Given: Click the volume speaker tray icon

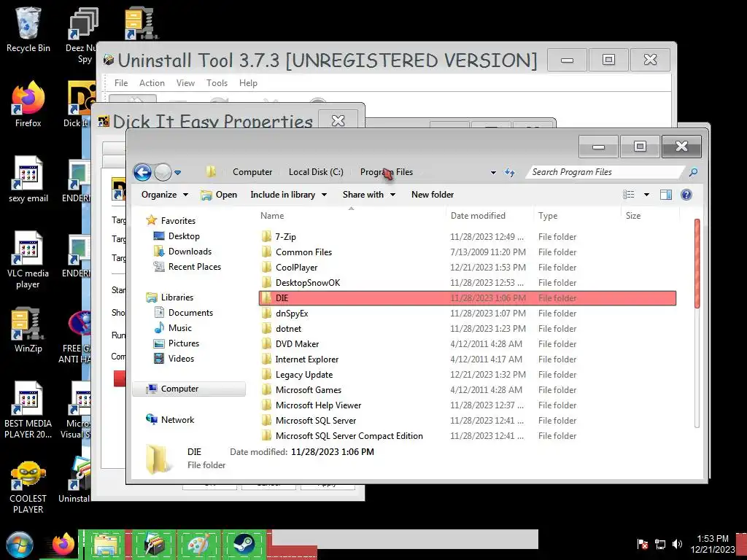Looking at the screenshot, I should click(677, 543).
